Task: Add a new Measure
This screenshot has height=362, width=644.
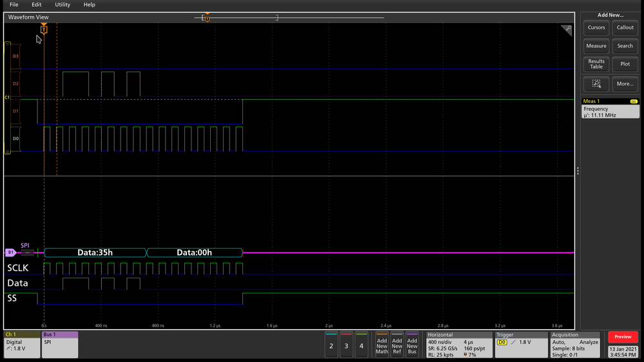Action: tap(596, 46)
